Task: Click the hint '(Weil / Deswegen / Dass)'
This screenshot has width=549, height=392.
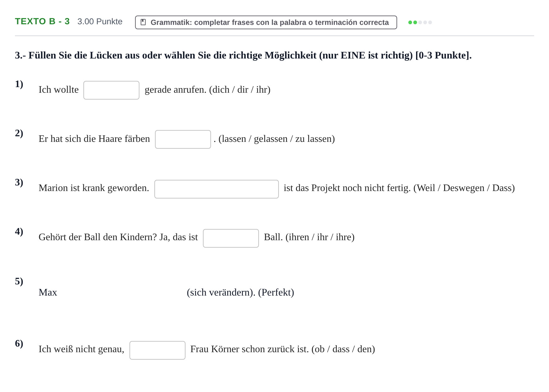Action: coord(464,188)
